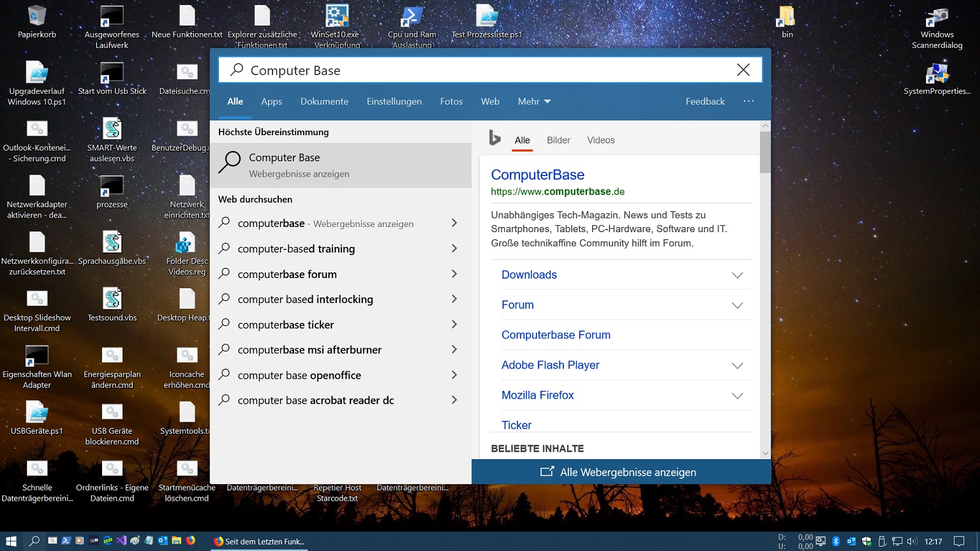This screenshot has height=551, width=980.
Task: Switch to the Web search tab
Action: [490, 101]
